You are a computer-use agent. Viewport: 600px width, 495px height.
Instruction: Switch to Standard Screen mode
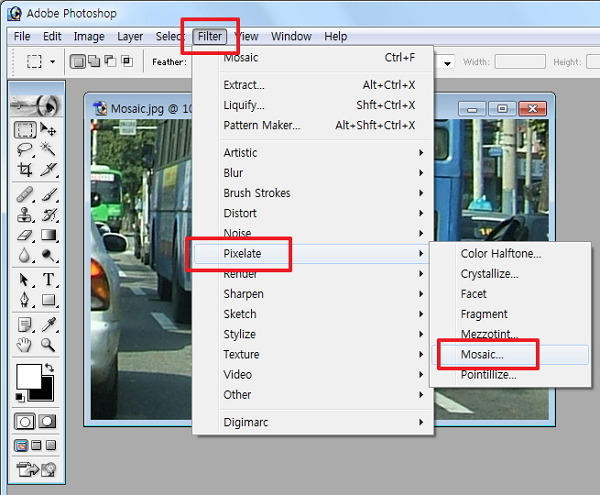[21, 445]
